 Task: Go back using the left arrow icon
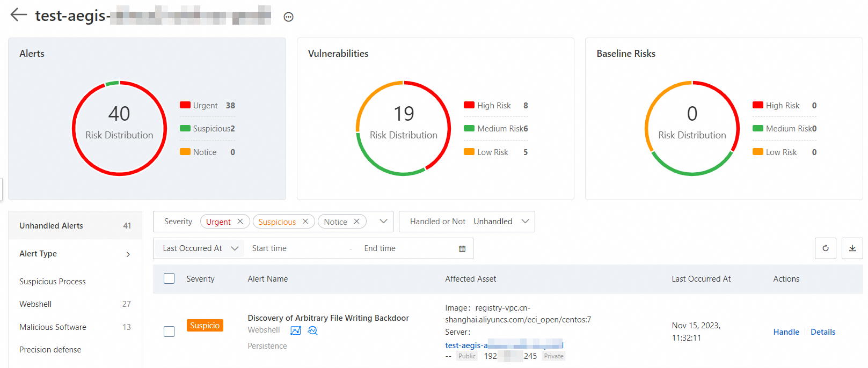click(x=19, y=14)
